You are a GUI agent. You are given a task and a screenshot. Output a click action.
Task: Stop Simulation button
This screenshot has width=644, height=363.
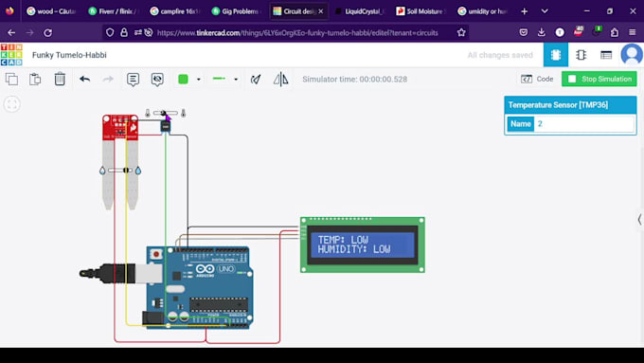pyautogui.click(x=599, y=79)
